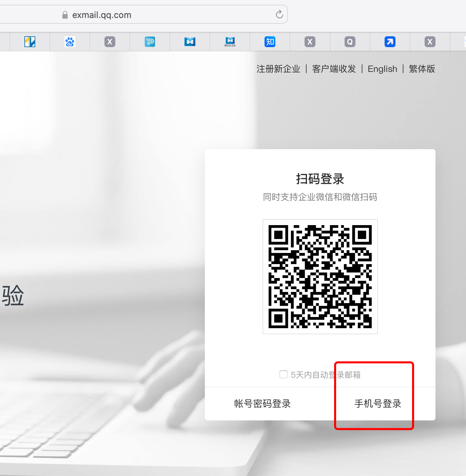Switch language to English
Screen dimensions: 466x476
(382, 69)
